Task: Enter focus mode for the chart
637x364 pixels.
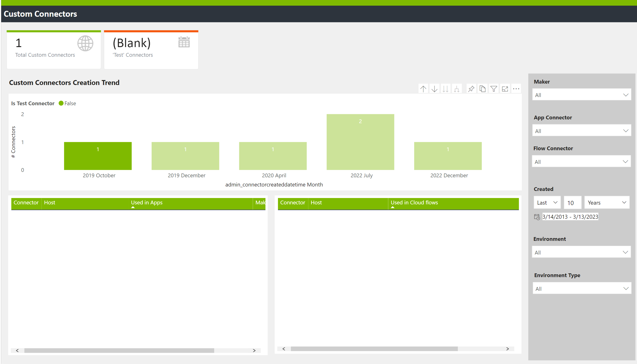Action: click(x=505, y=89)
